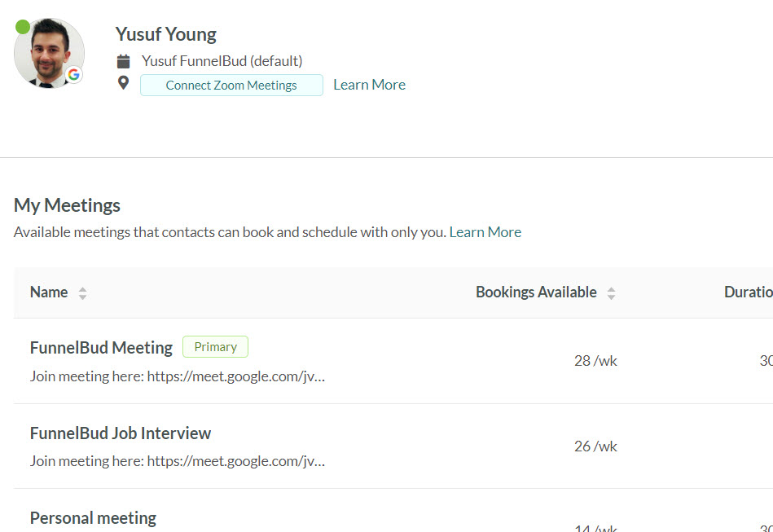Click the 28 /wk bookings value

(x=595, y=361)
